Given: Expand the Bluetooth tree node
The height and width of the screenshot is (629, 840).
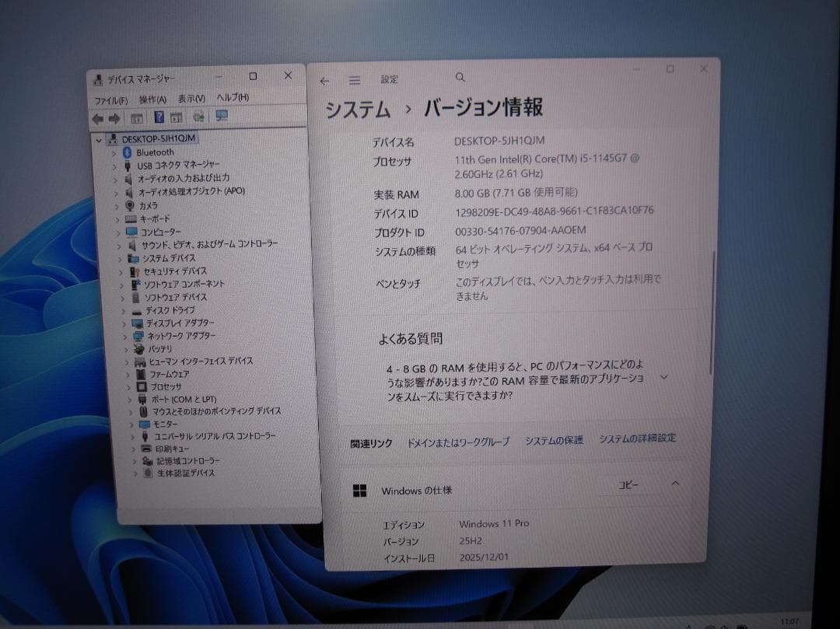Looking at the screenshot, I should (x=115, y=152).
